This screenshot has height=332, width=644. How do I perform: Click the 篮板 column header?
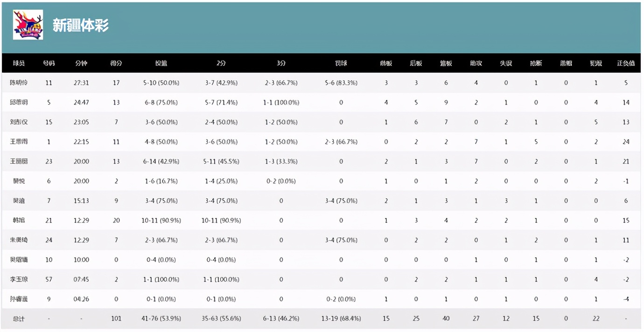pos(446,63)
